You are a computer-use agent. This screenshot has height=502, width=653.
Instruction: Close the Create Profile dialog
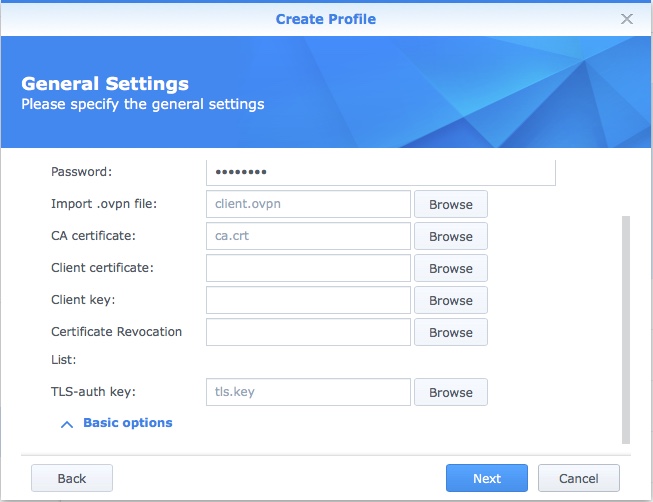(x=627, y=18)
